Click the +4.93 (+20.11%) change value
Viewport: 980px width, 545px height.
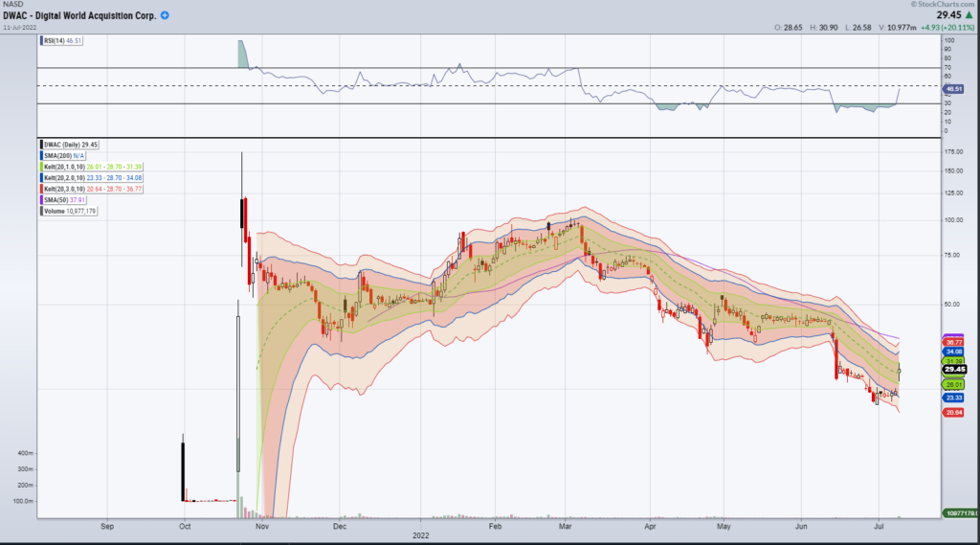pyautogui.click(x=947, y=28)
